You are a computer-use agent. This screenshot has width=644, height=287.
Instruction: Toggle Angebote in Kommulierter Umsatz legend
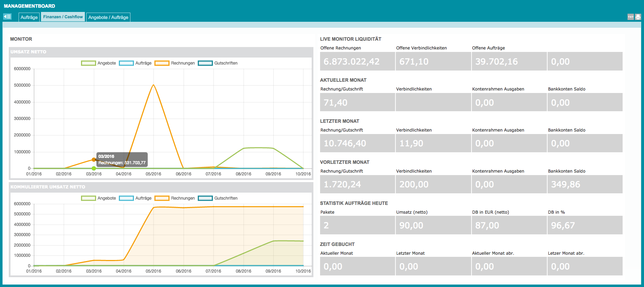(99, 198)
